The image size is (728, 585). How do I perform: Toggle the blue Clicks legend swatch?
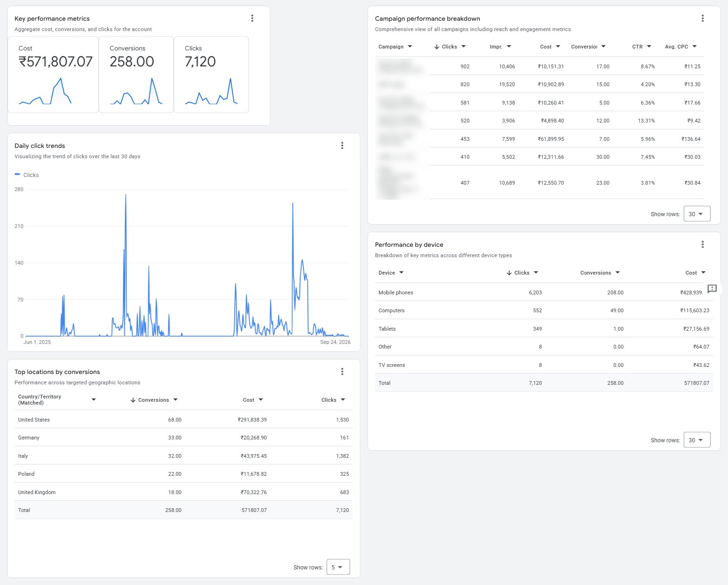point(17,174)
